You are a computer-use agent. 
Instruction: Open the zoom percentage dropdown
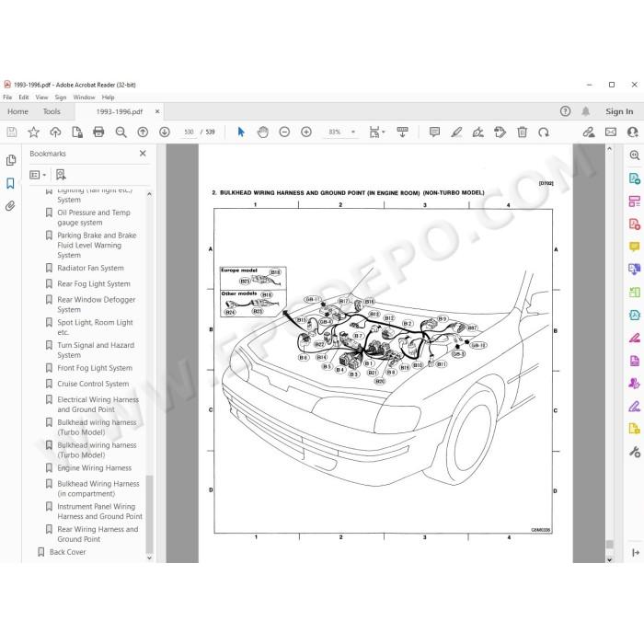[352, 132]
